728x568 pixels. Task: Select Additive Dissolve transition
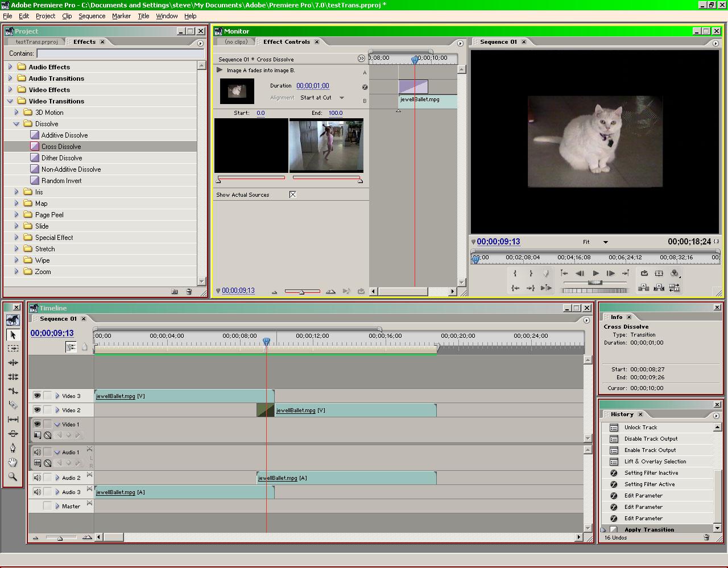pos(64,135)
